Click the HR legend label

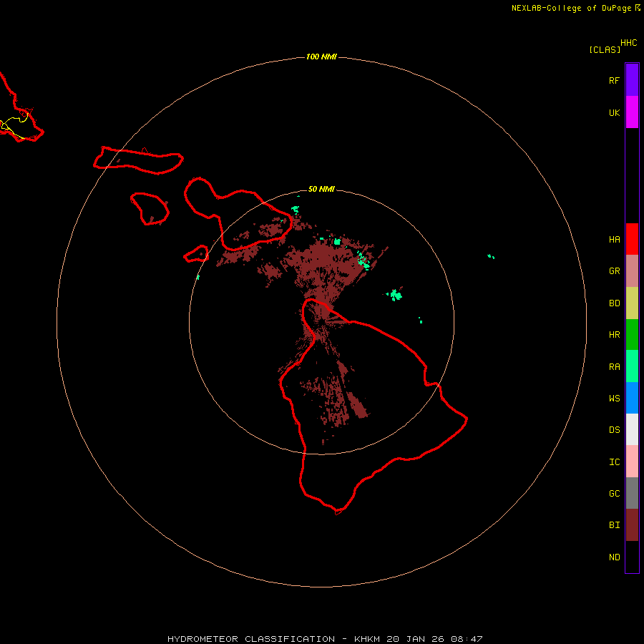pyautogui.click(x=614, y=335)
